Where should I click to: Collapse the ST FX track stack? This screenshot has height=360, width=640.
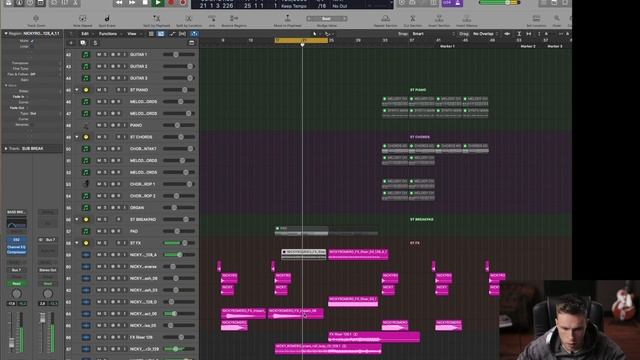tap(77, 243)
